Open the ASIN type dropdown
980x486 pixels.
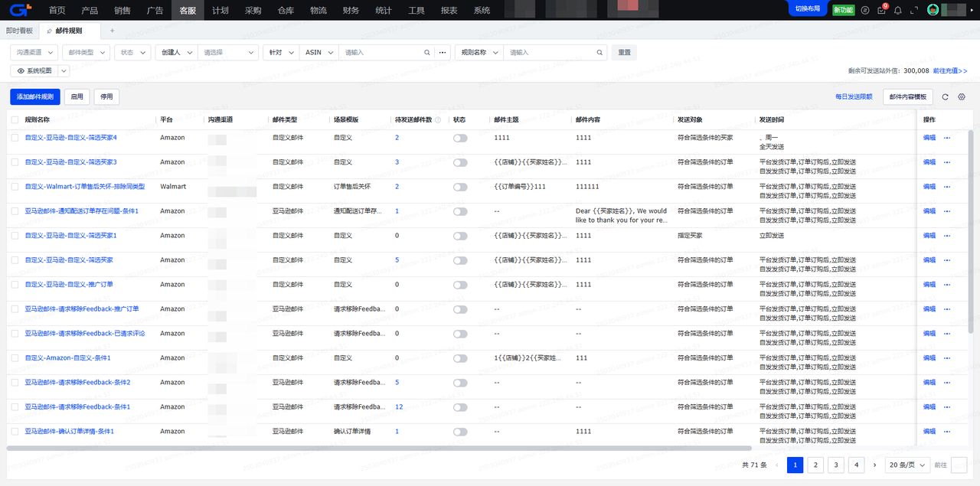tap(319, 53)
